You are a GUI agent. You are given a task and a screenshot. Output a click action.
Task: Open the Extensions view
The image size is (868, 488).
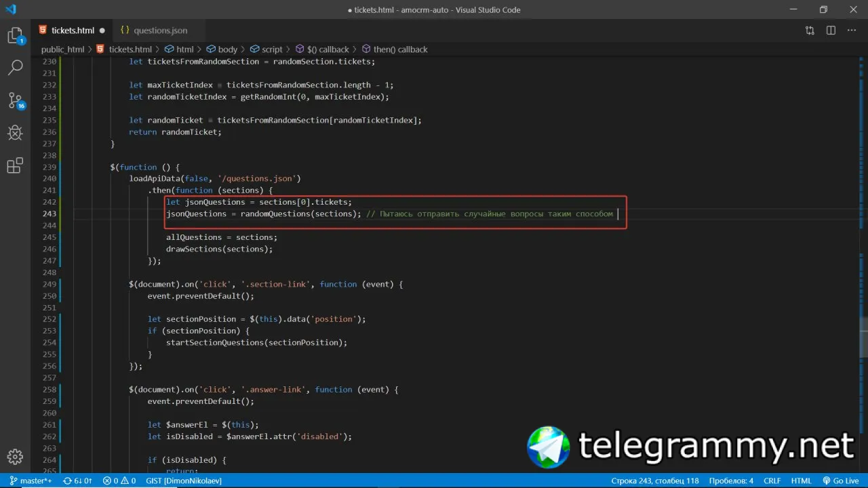tap(15, 165)
